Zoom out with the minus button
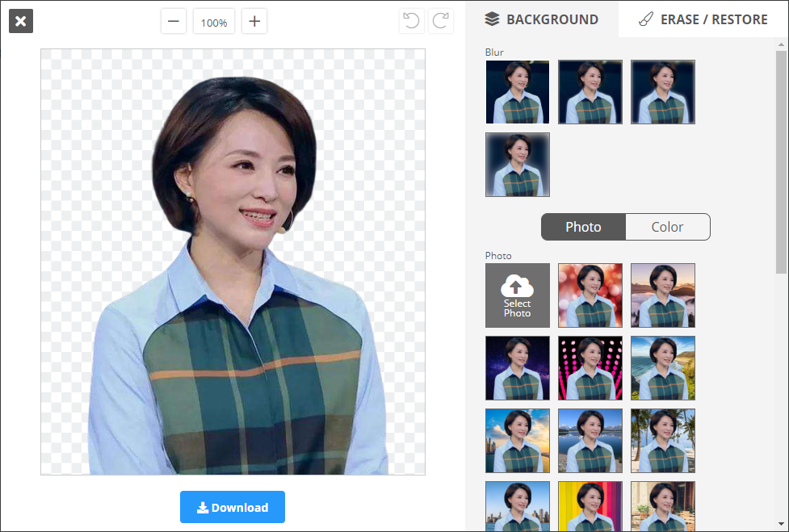This screenshot has height=532, width=789. pos(174,22)
